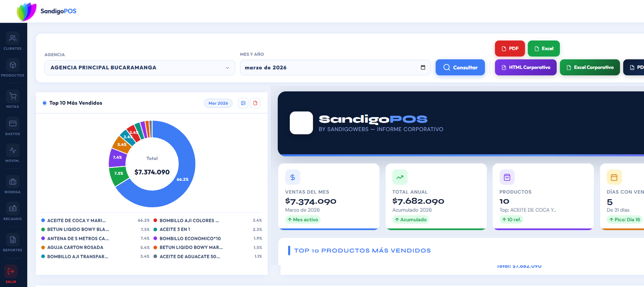Screen dimensions: 644x287
Task: Expand the Agencia dropdown
Action: click(x=140, y=68)
